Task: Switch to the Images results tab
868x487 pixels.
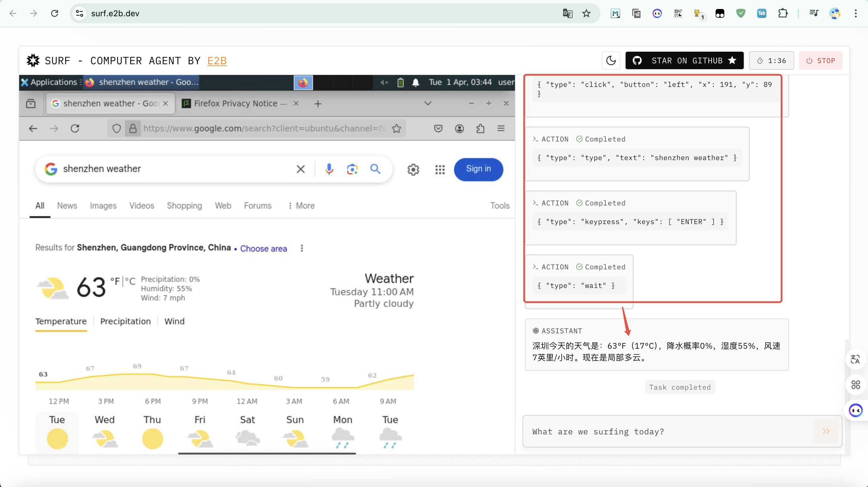Action: click(x=103, y=205)
